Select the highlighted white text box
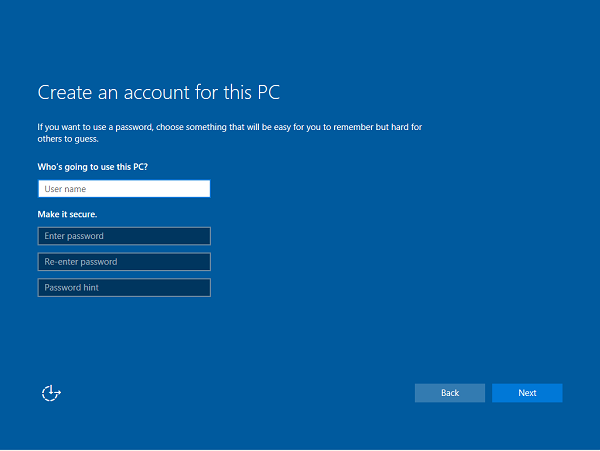Screen dimensions: 600x451 click(x=124, y=188)
